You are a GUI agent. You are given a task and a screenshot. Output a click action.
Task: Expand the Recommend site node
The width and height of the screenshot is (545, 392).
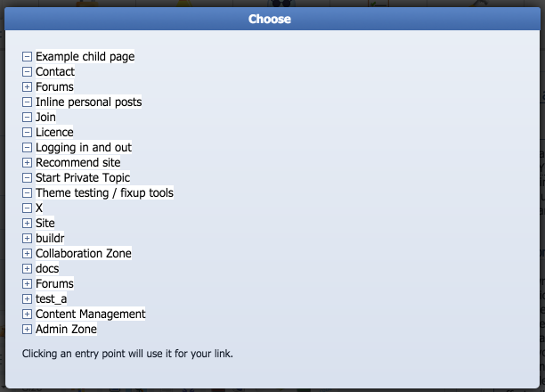[27, 162]
